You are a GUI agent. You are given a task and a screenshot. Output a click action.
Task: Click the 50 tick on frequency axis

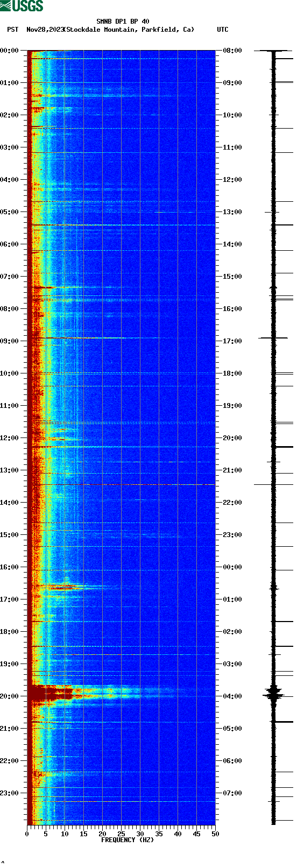click(x=215, y=834)
